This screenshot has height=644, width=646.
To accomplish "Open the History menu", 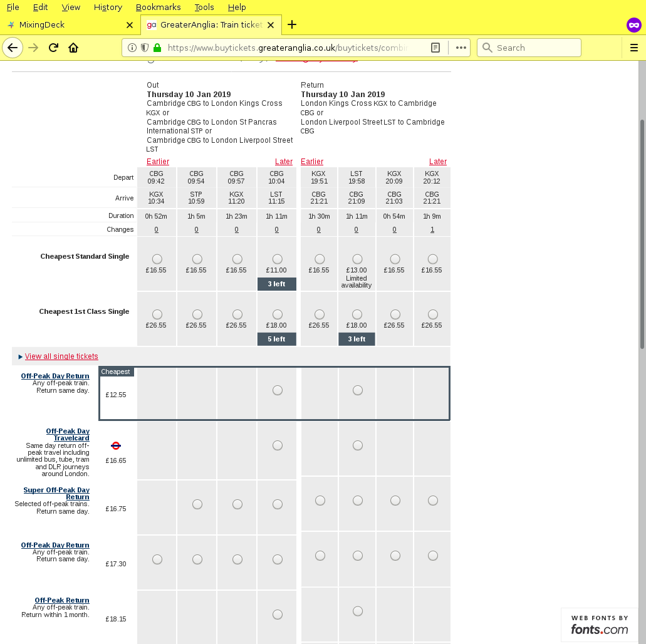I will coord(108,7).
